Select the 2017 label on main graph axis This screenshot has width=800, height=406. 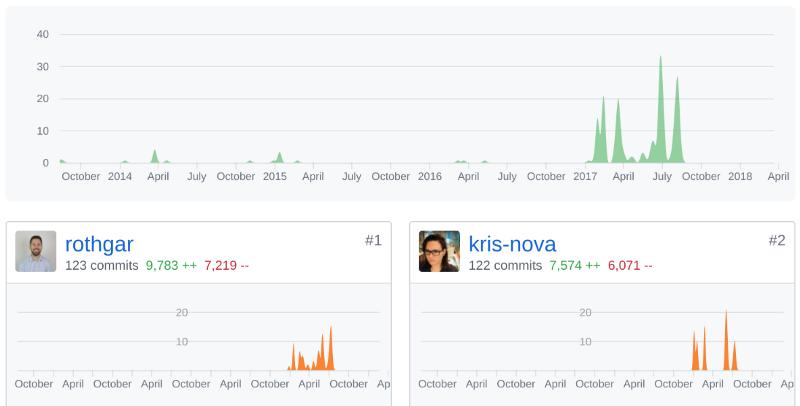(x=585, y=176)
